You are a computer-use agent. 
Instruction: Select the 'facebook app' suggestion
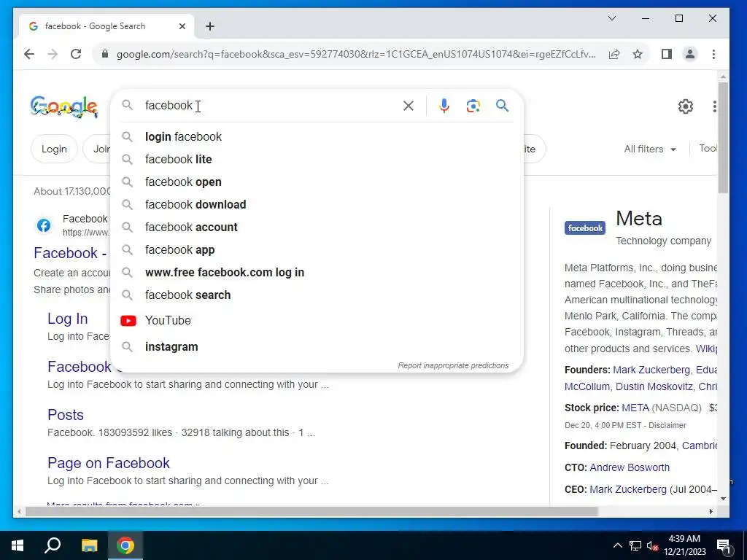(317, 250)
